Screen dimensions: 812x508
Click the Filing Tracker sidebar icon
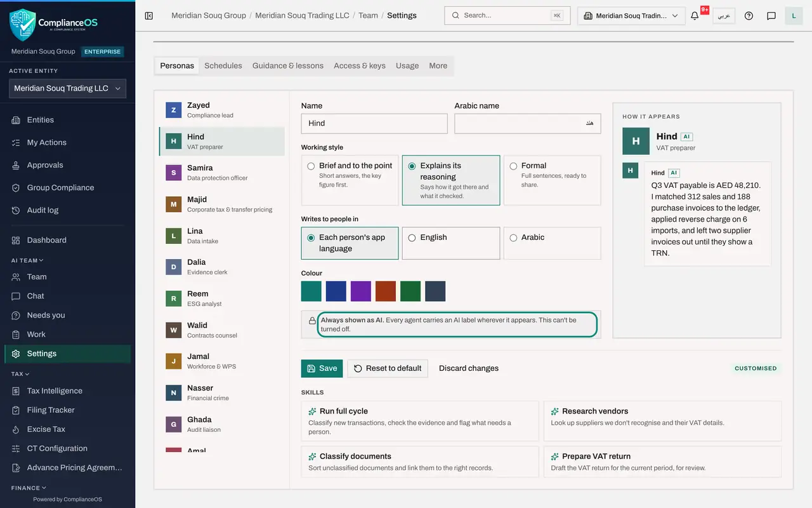click(x=16, y=410)
